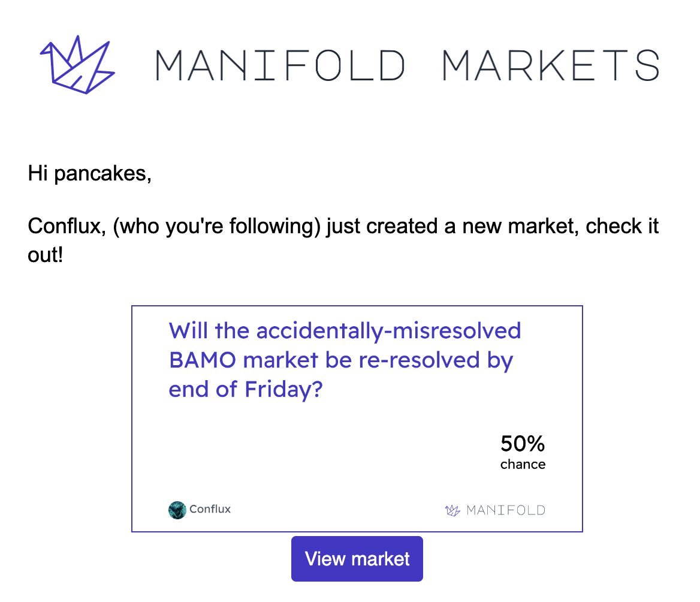Click the word "MARKETS" in the header
Viewport: 700px width, 602px height.
tap(550, 65)
